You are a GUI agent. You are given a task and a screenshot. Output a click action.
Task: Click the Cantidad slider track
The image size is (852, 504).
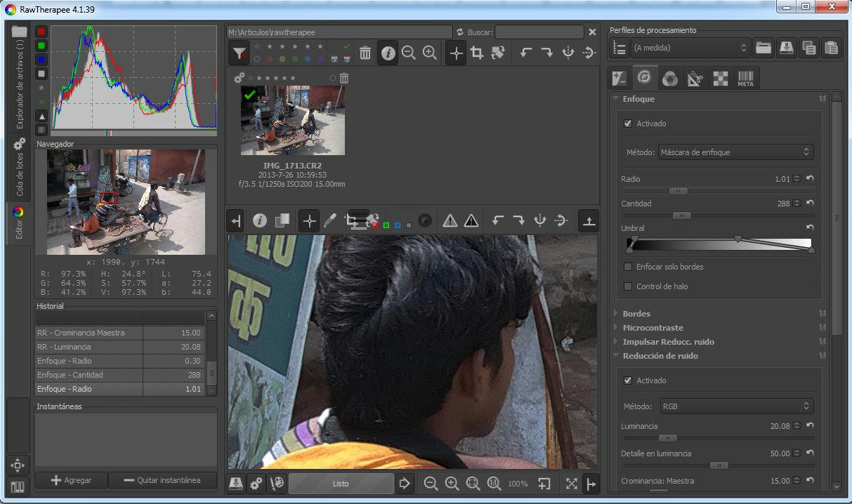click(x=745, y=215)
